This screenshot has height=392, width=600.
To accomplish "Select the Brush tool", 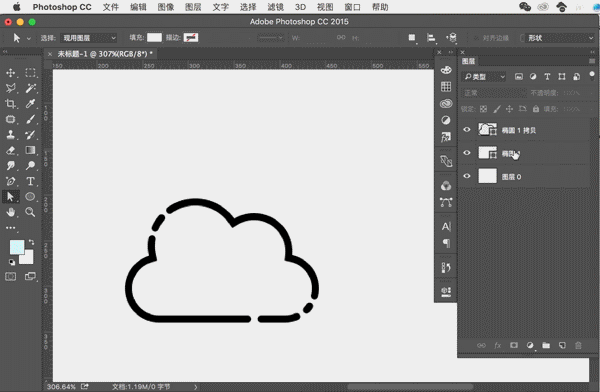I will click(30, 119).
